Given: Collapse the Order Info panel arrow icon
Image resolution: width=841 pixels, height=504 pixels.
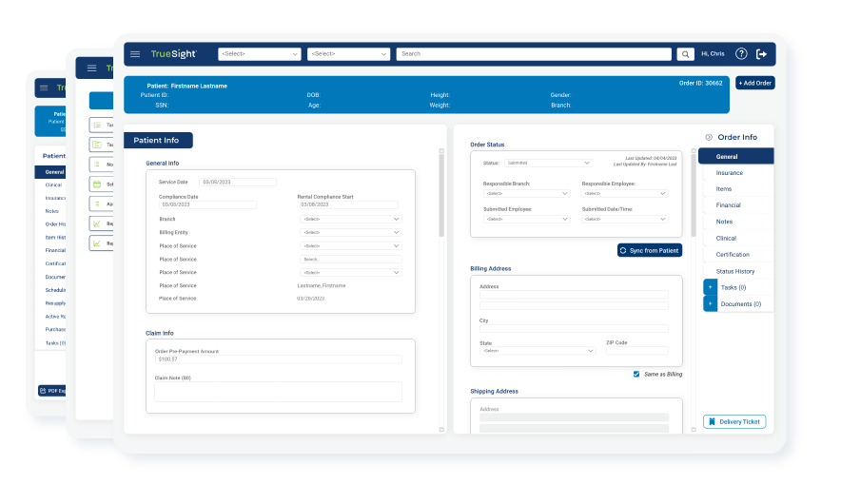Looking at the screenshot, I should [709, 138].
